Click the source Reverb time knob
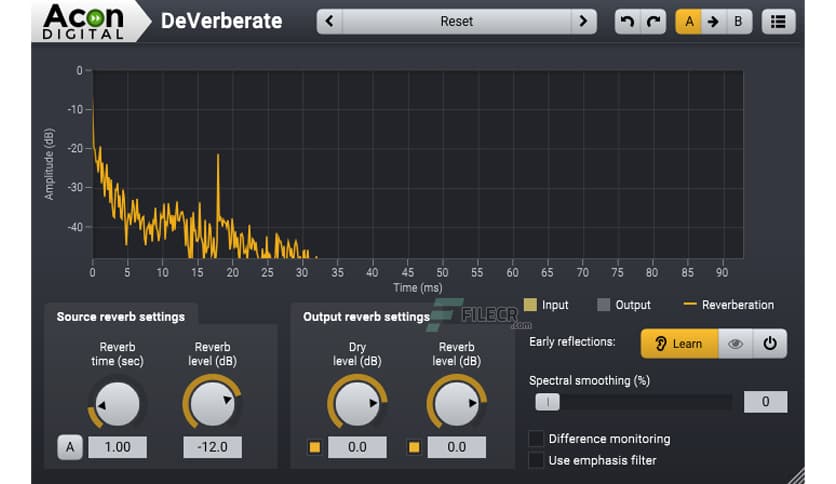Viewport: 836px width, 484px height. [x=117, y=404]
